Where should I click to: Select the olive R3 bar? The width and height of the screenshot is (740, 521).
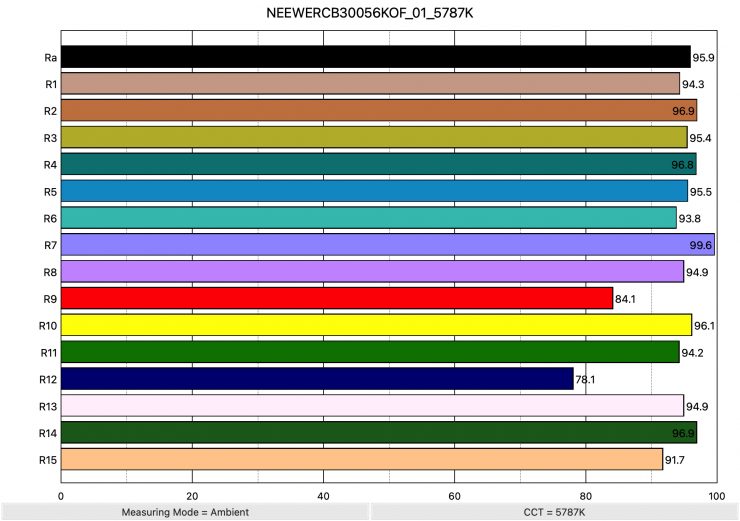pyautogui.click(x=374, y=137)
